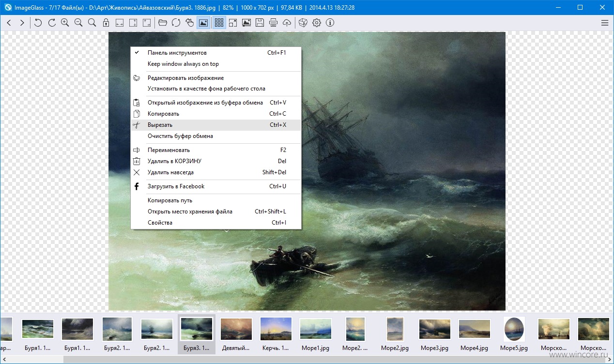
Task: Click the scissors icon beside Вырезать
Action: [x=137, y=125]
